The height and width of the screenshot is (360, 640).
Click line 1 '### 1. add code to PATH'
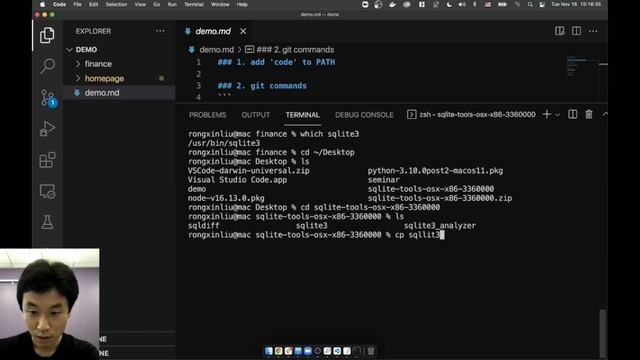(276, 62)
